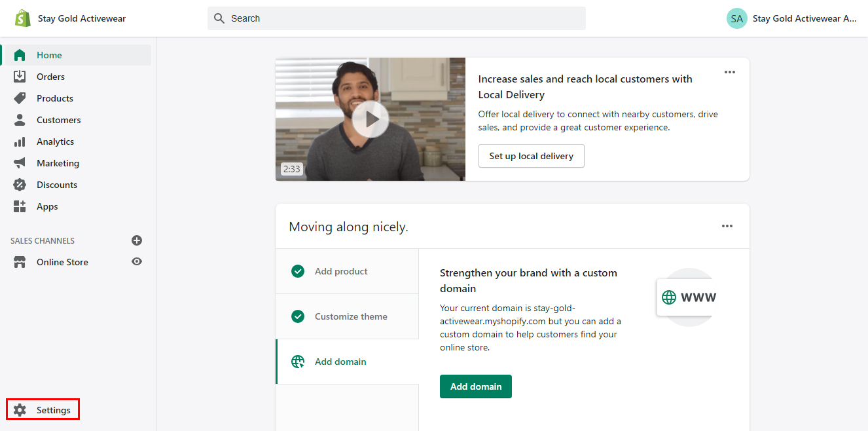Focus the Search input field
The width and height of the screenshot is (868, 431).
(397, 18)
